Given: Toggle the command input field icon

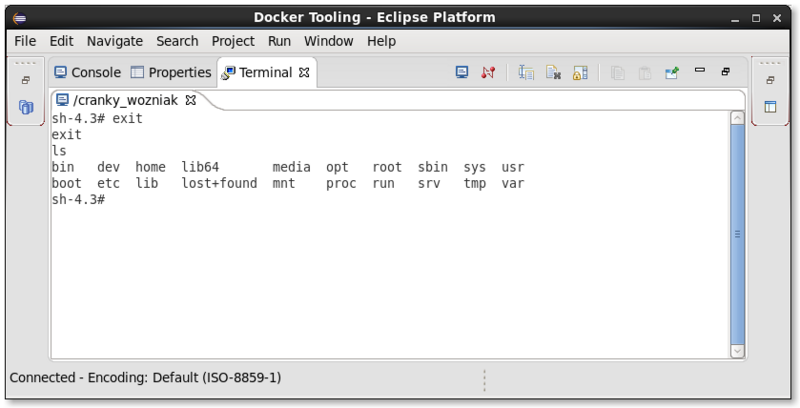Looking at the screenshot, I should pyautogui.click(x=526, y=73).
